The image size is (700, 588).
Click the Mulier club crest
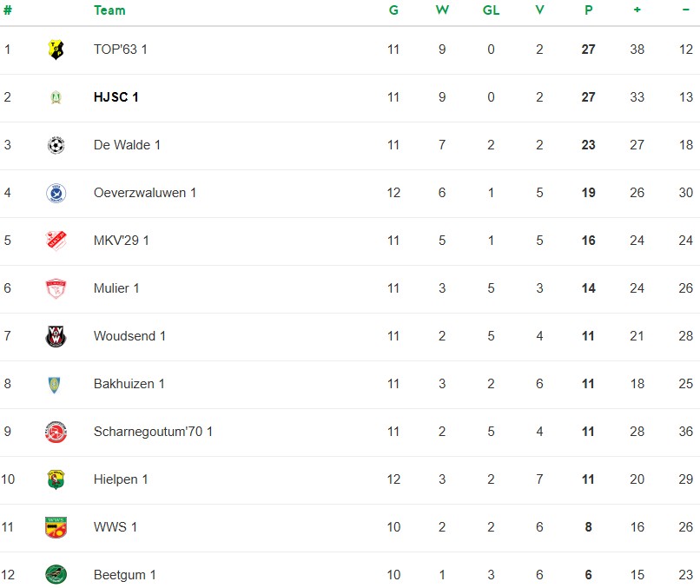(x=56, y=288)
